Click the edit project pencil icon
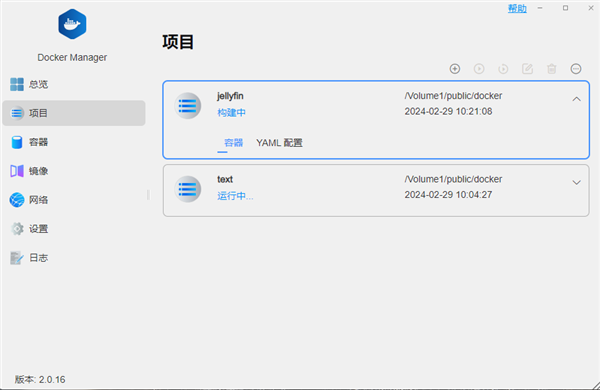The width and height of the screenshot is (600, 390). point(527,69)
